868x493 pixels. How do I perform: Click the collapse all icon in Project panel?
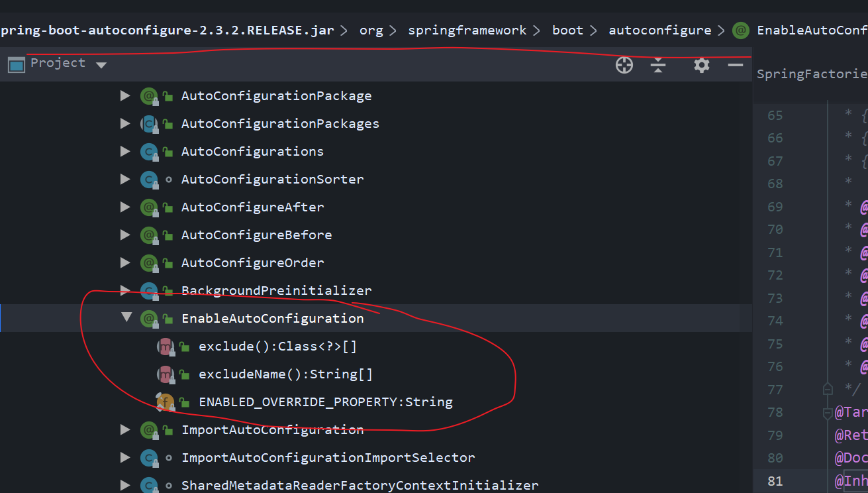point(658,65)
